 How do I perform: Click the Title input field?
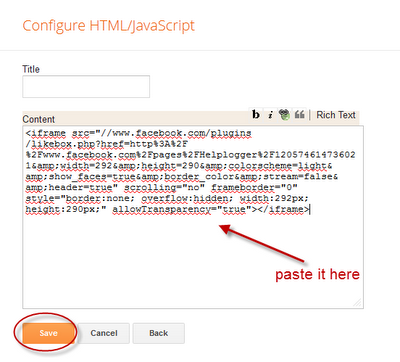(86, 87)
